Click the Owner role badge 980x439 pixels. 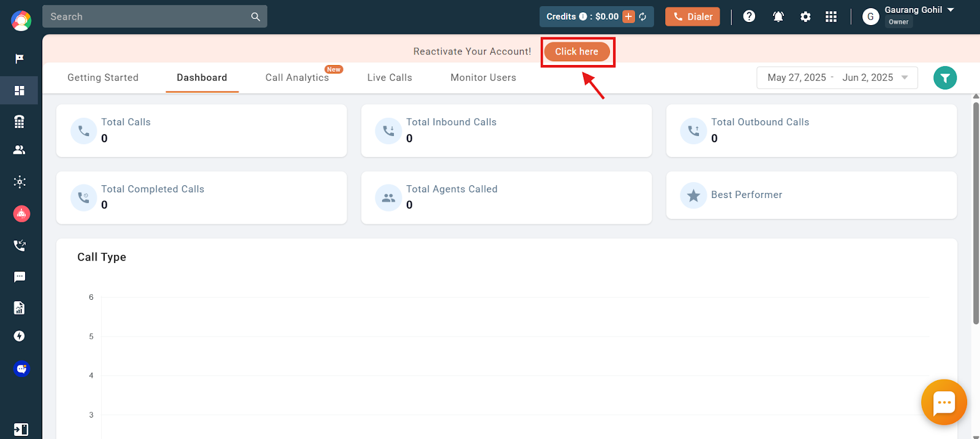tap(899, 22)
